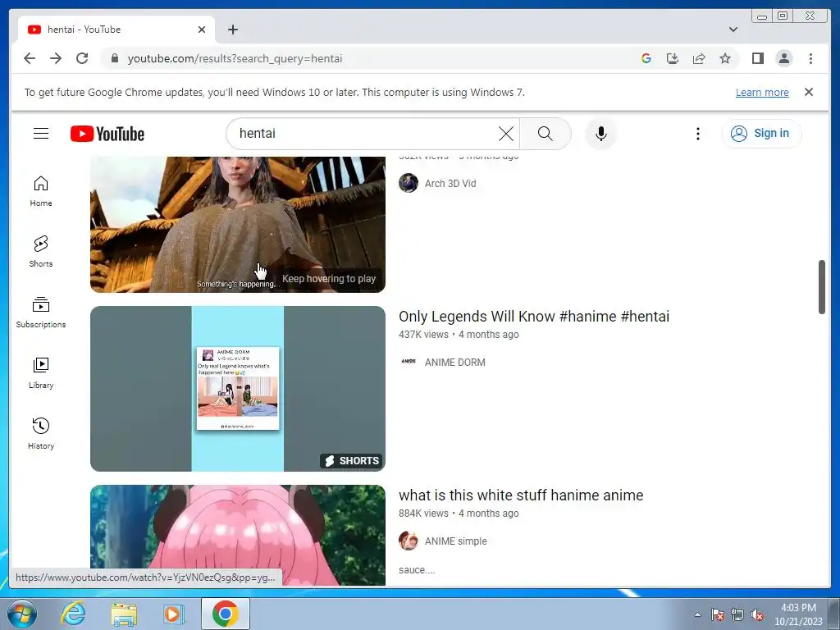Open the "what is this white stuff" title

tap(521, 495)
